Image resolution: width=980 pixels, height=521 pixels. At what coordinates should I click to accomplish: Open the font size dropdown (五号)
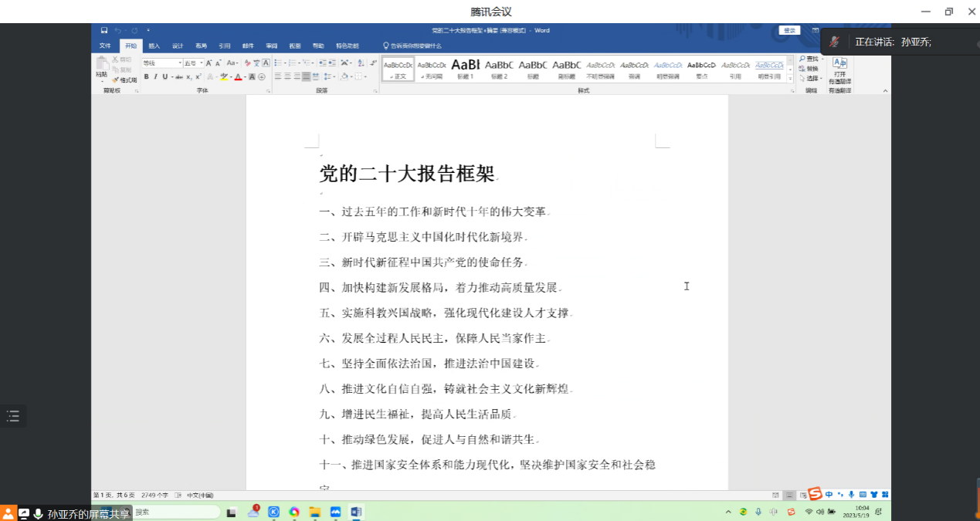193,63
